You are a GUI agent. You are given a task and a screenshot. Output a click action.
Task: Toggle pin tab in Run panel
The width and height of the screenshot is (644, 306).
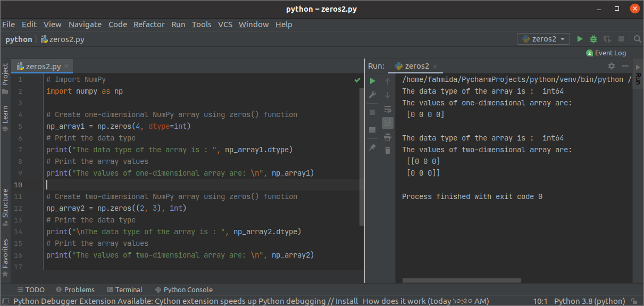372,147
